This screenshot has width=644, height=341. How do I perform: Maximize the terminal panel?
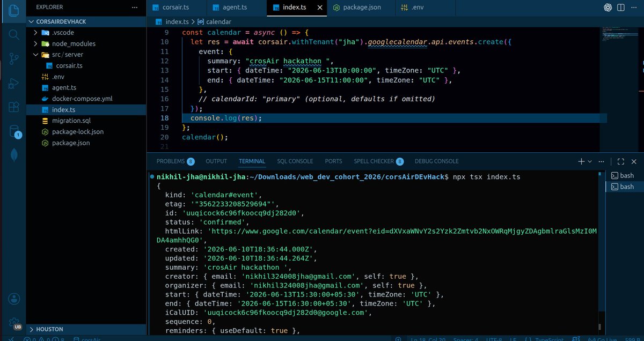tap(621, 161)
